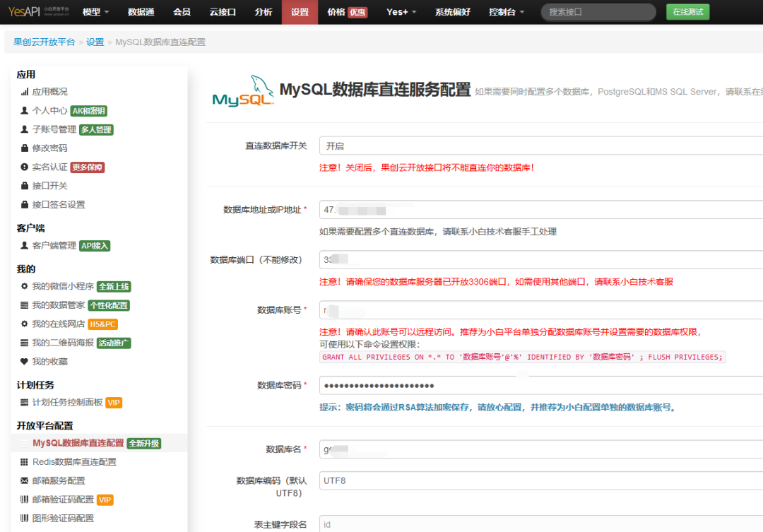Click the list icon beside 我的数据管家
763x532 pixels.
[x=24, y=305]
